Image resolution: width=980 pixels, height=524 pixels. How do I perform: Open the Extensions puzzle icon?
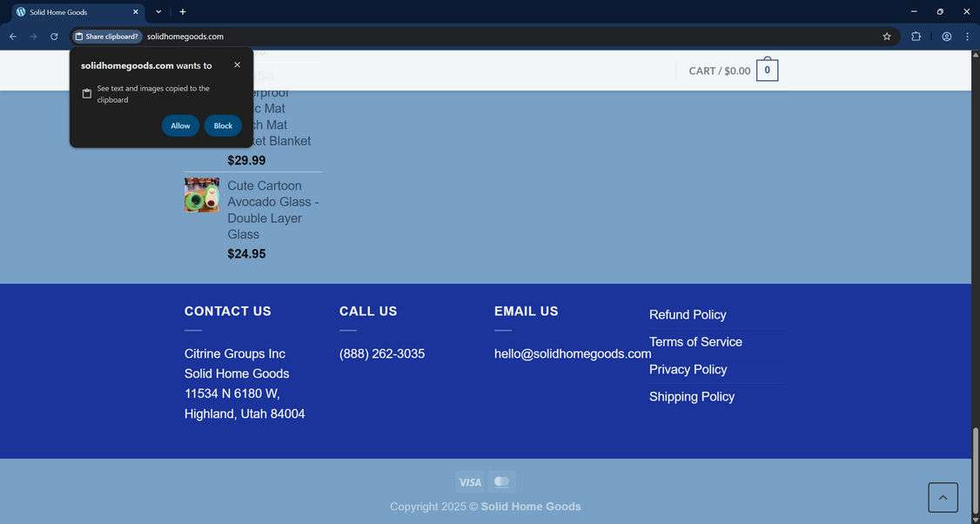point(916,37)
